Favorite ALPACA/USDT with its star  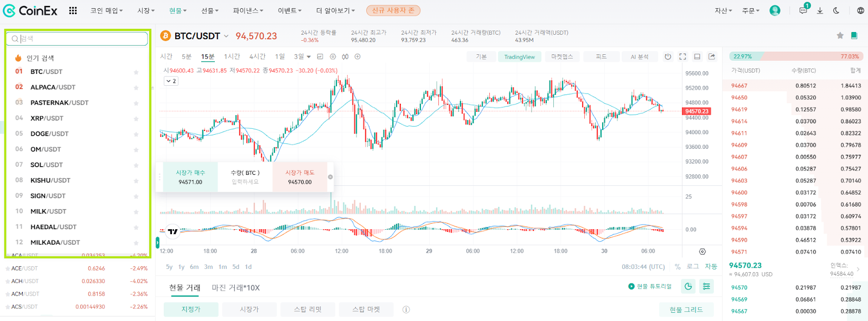point(136,87)
